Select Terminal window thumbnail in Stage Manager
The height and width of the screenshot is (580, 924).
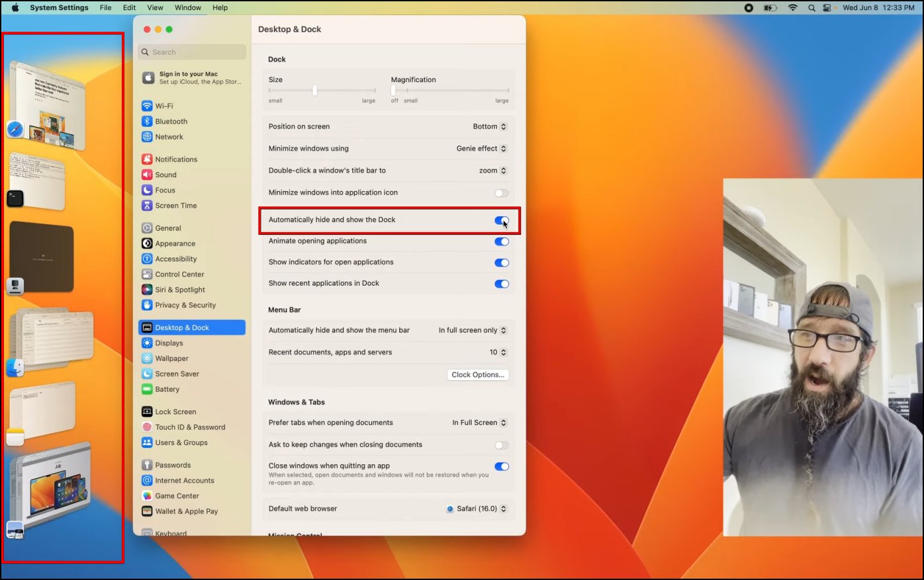[x=38, y=181]
